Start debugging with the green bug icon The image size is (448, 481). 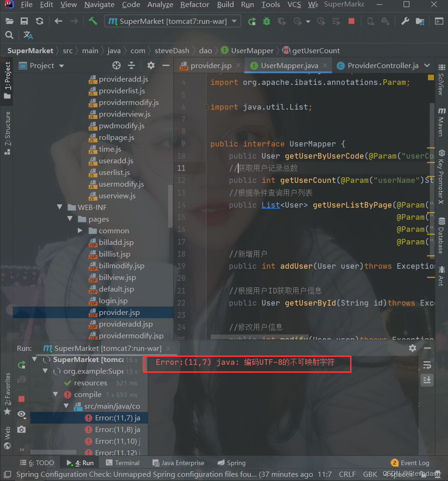[267, 21]
